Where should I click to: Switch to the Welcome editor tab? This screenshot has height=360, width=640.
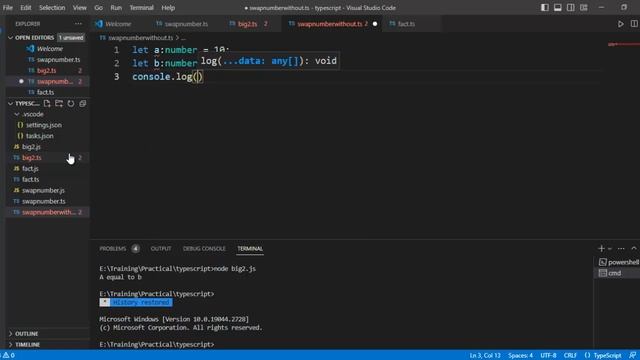(x=118, y=24)
